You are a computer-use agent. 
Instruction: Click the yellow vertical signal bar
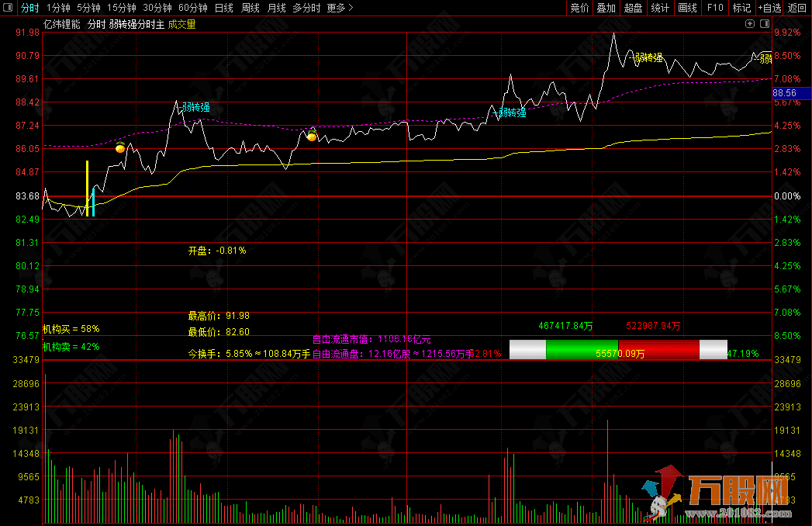(x=87, y=188)
